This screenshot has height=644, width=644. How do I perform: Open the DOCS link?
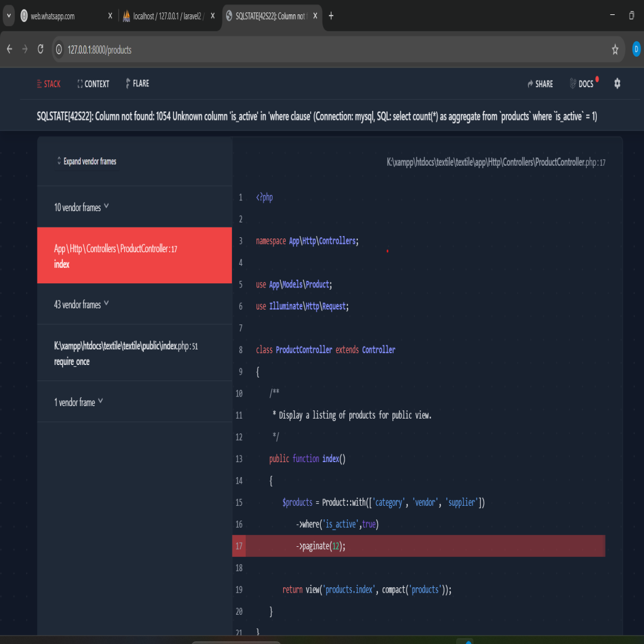582,84
